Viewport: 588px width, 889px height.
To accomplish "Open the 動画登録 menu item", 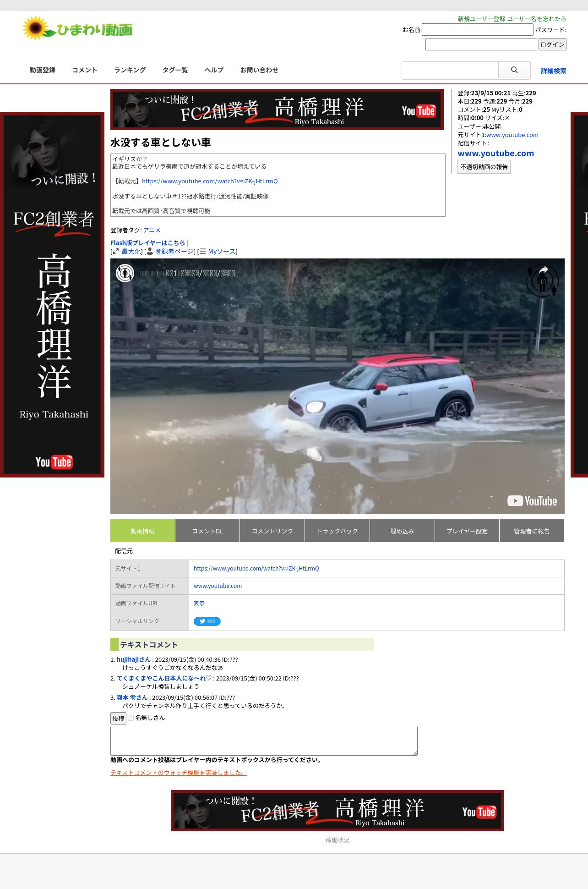I will 43,70.
